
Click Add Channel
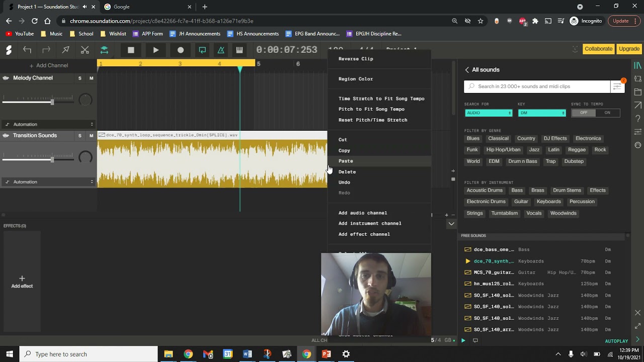click(x=49, y=65)
